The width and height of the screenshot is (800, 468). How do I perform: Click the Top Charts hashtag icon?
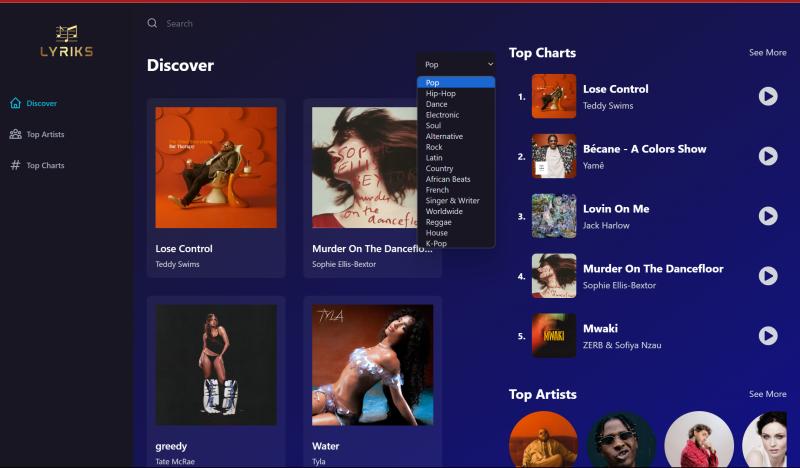pos(15,165)
